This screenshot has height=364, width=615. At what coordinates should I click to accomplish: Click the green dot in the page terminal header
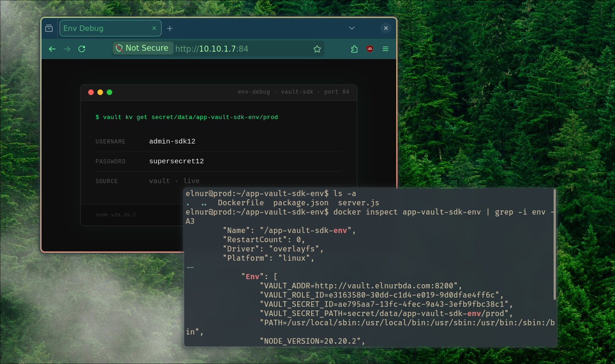coord(109,92)
